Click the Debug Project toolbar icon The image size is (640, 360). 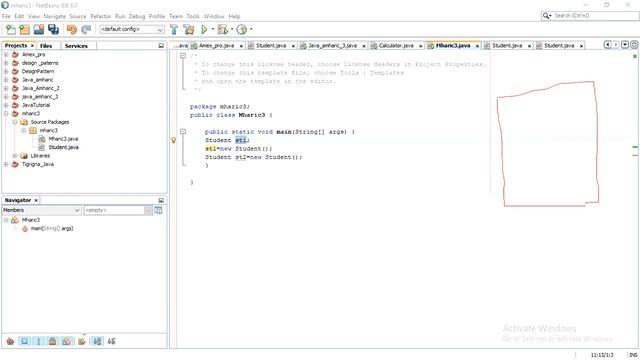click(x=222, y=29)
